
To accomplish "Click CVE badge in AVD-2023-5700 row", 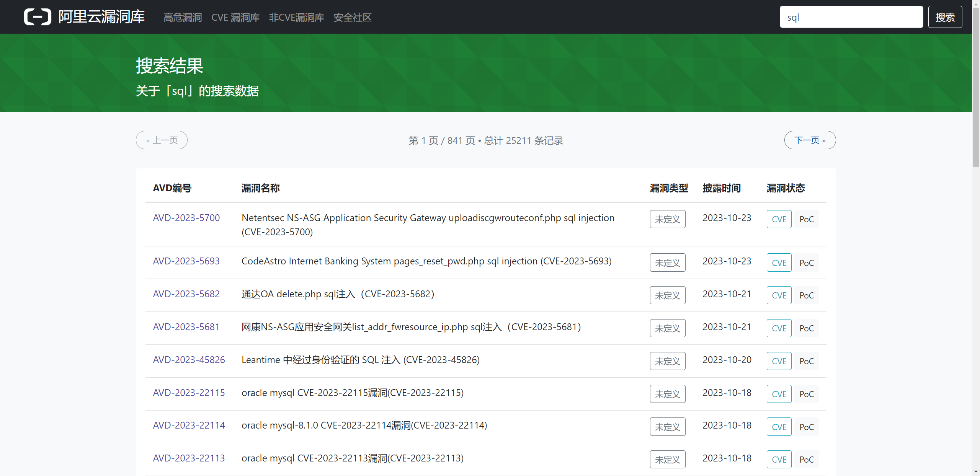I will [779, 219].
